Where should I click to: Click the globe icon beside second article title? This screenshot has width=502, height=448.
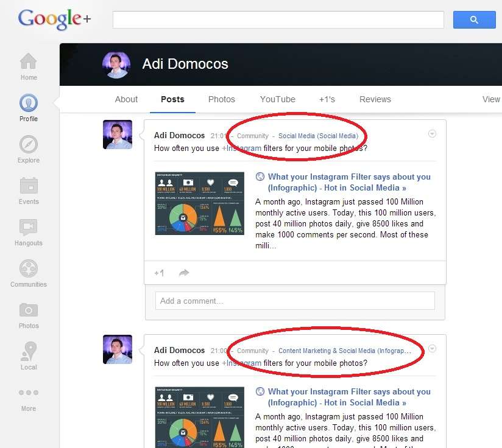pyautogui.click(x=260, y=391)
